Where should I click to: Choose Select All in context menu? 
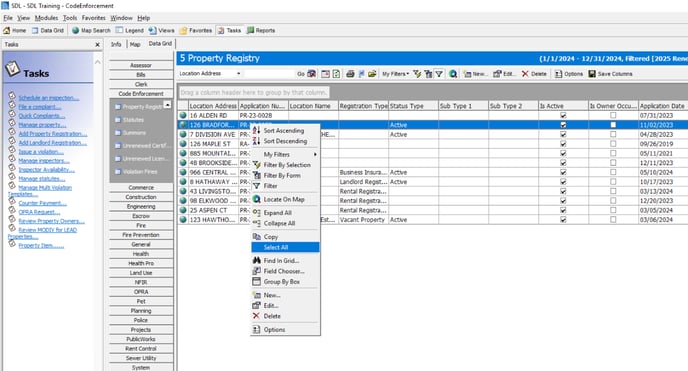click(x=285, y=247)
